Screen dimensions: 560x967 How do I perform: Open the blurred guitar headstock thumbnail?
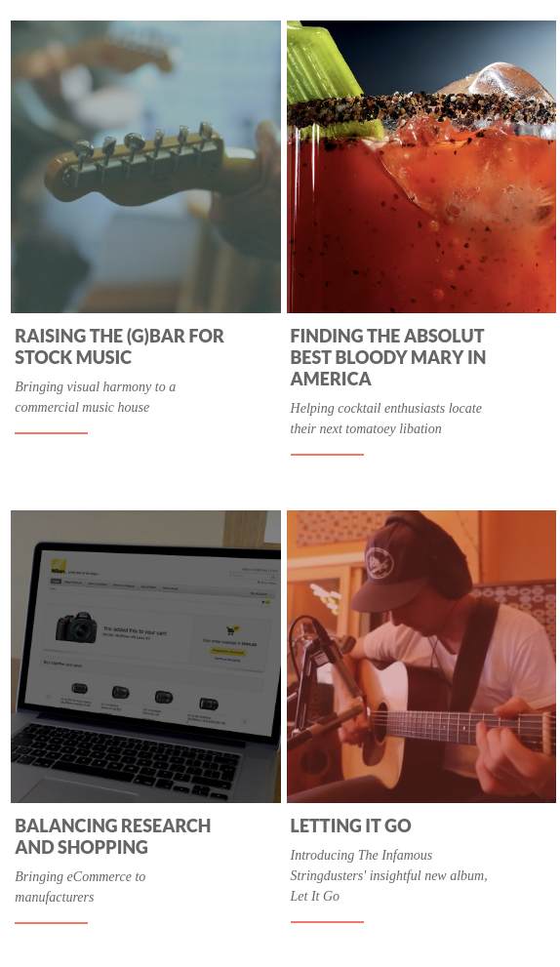point(145,167)
